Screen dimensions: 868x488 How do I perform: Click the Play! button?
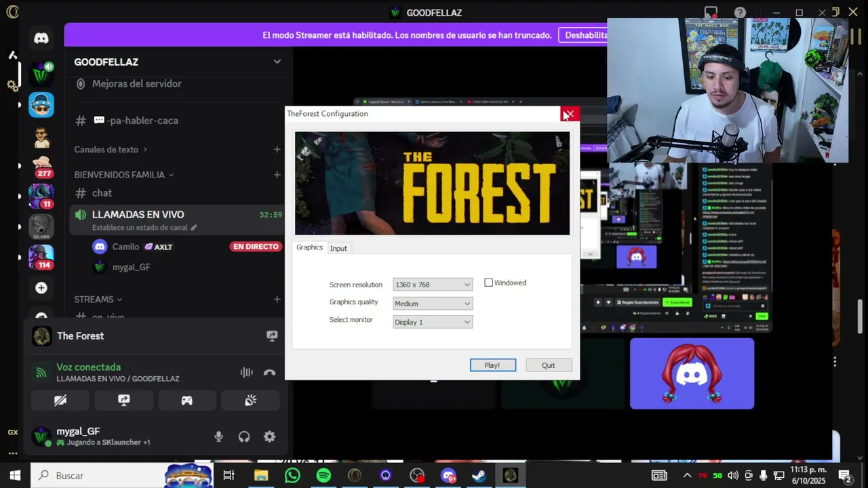click(493, 365)
